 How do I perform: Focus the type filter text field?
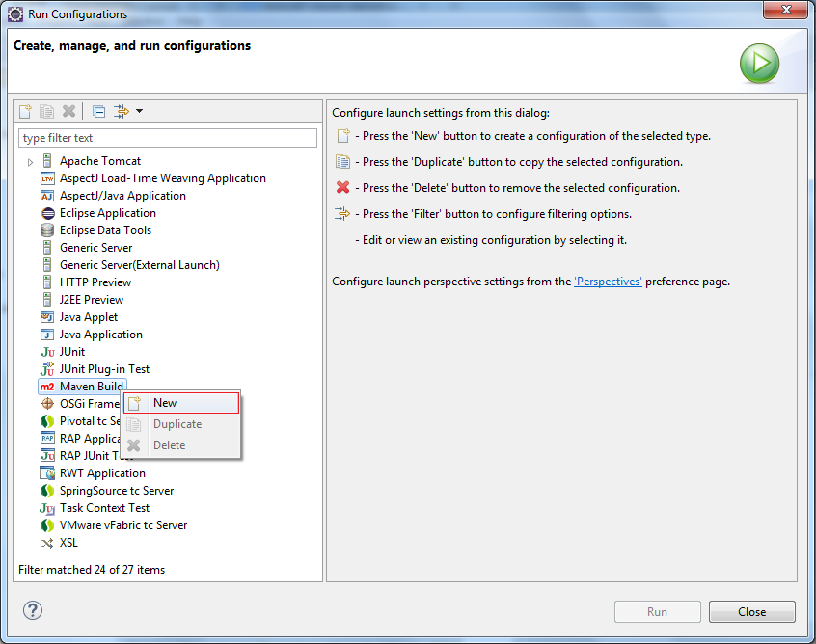click(x=168, y=138)
